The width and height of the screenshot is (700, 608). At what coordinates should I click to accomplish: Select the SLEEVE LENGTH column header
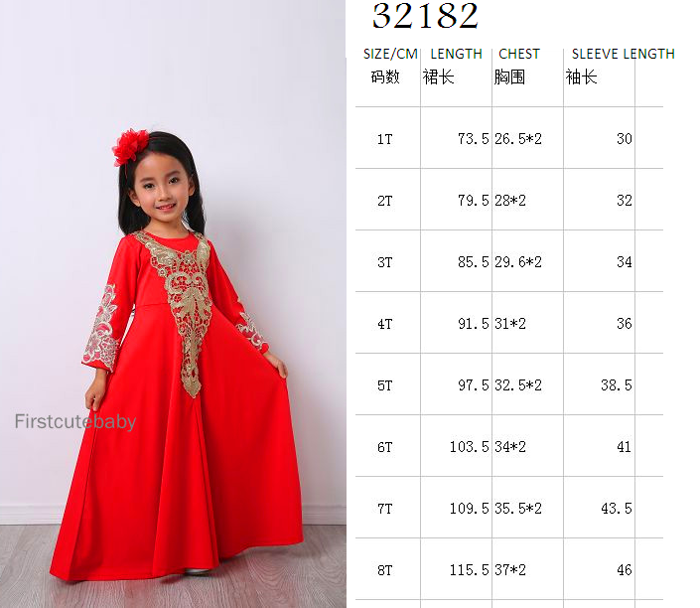pyautogui.click(x=624, y=54)
